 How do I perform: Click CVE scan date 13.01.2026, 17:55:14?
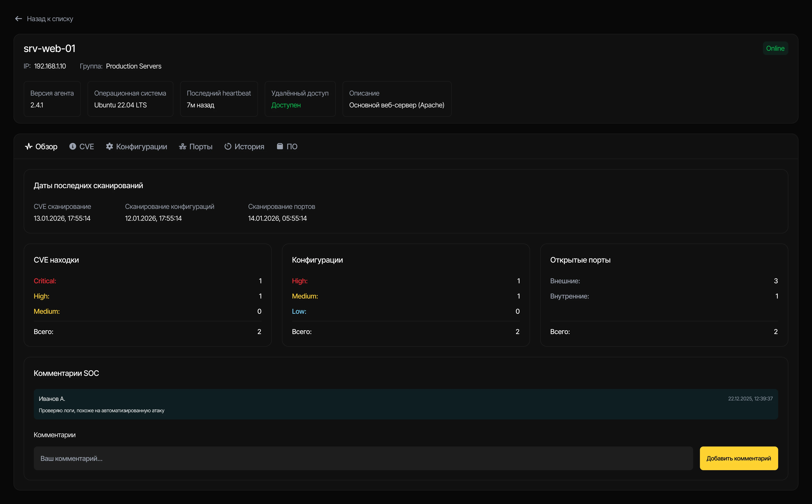(x=62, y=218)
